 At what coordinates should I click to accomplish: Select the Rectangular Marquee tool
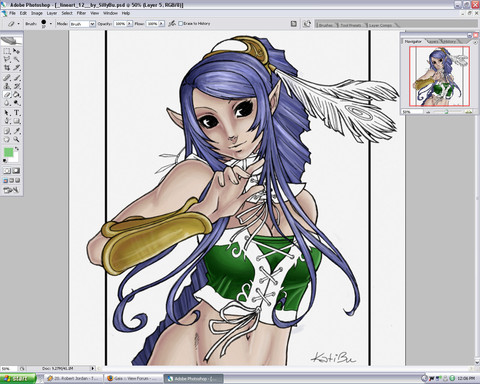coord(7,51)
